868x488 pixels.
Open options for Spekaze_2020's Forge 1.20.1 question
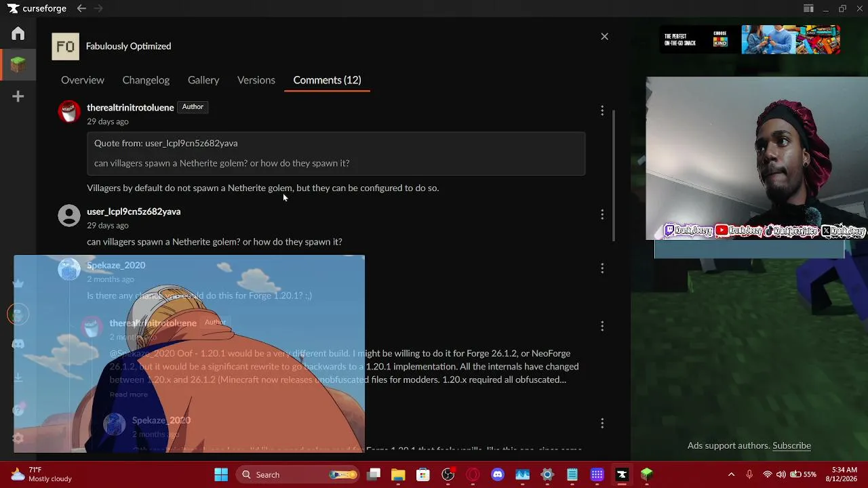point(602,268)
